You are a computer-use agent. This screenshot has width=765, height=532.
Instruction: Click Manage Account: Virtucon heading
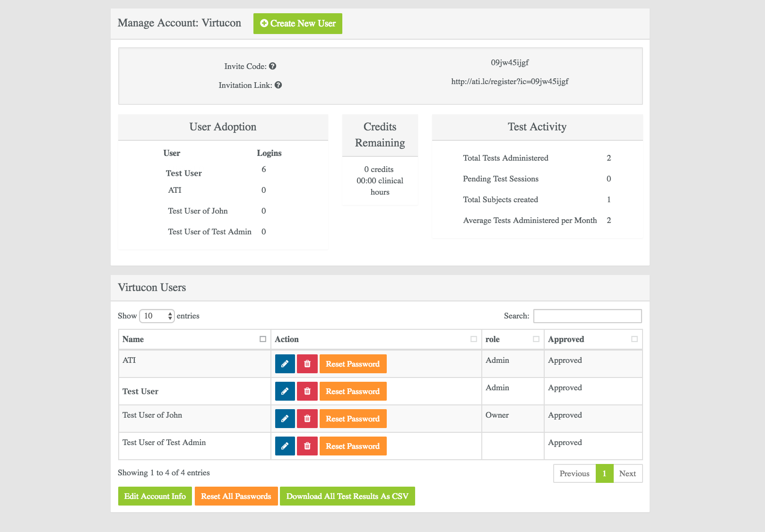tap(179, 23)
